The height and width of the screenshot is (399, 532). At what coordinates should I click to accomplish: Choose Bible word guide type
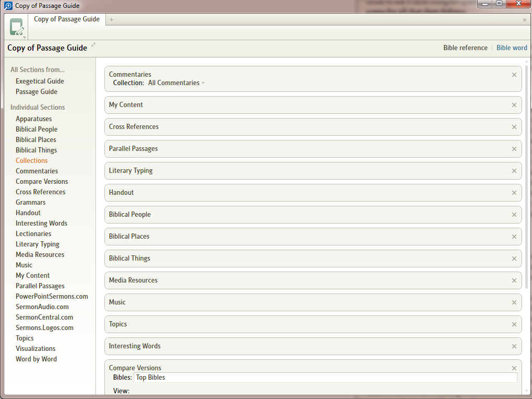point(512,48)
